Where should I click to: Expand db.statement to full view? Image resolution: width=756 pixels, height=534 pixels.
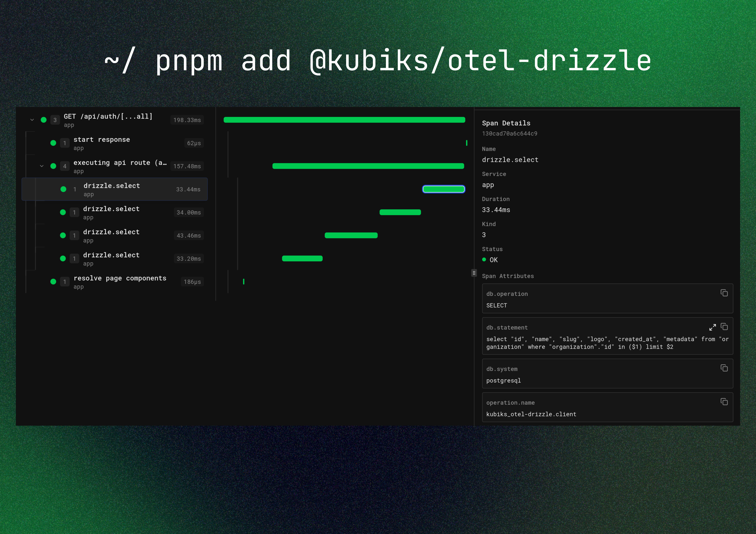713,327
